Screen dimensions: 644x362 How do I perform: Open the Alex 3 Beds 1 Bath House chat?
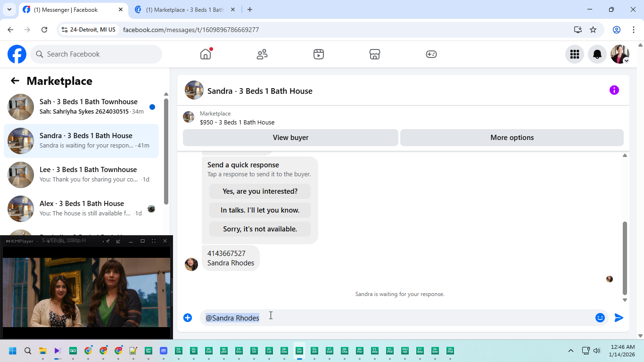coord(82,209)
